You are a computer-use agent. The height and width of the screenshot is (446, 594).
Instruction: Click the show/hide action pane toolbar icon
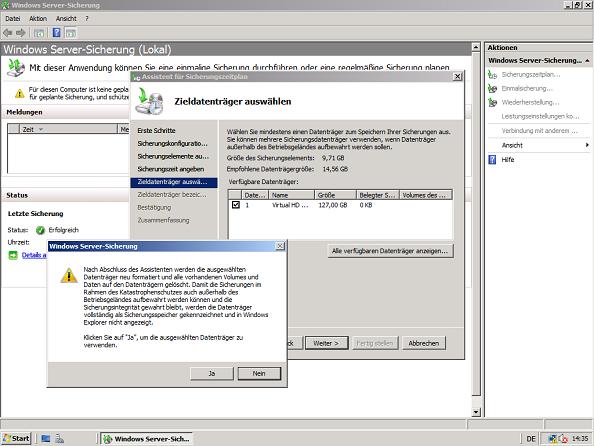(71, 33)
